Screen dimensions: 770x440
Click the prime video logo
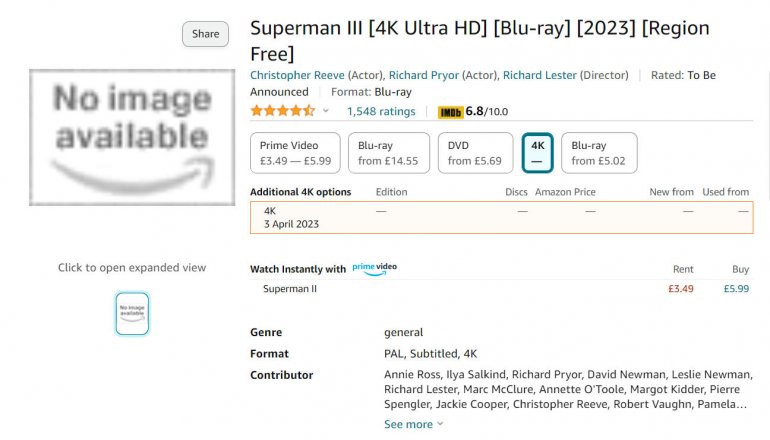tap(375, 268)
